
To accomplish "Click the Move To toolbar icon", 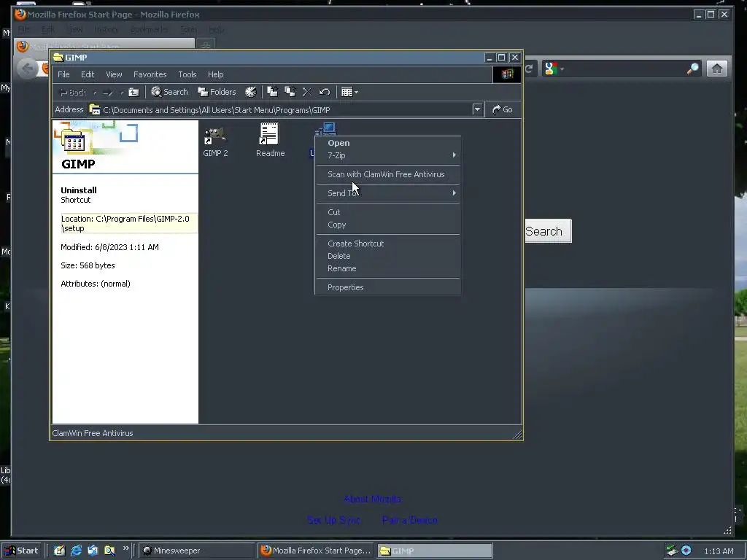I will pos(272,92).
